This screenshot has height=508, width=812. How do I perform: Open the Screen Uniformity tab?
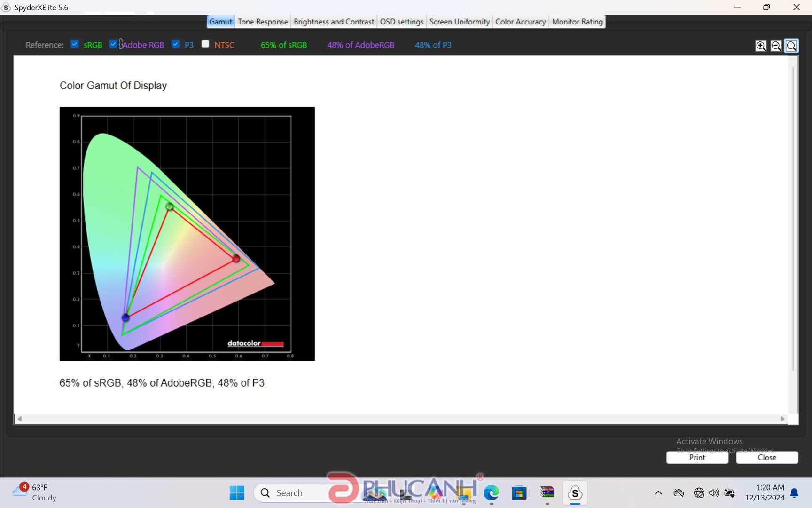click(460, 22)
